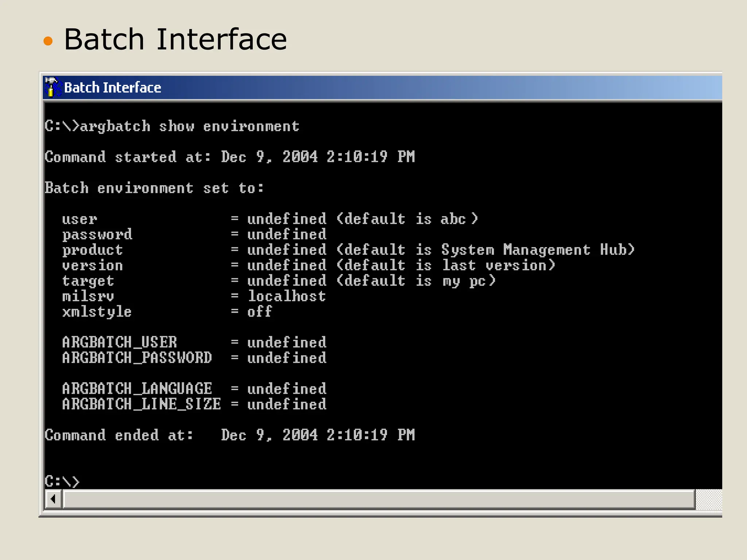Click the 'password' variable row
747x560 pixels.
tap(194, 234)
